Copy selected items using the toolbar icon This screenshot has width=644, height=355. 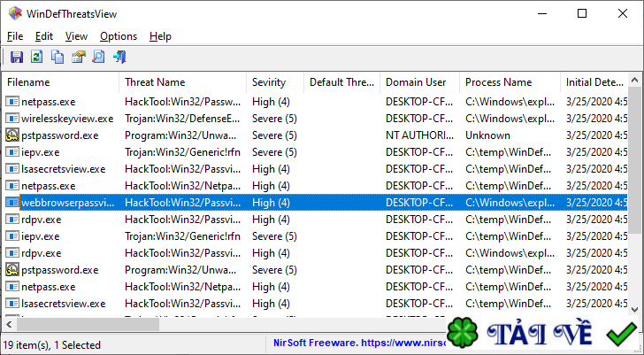click(x=57, y=57)
